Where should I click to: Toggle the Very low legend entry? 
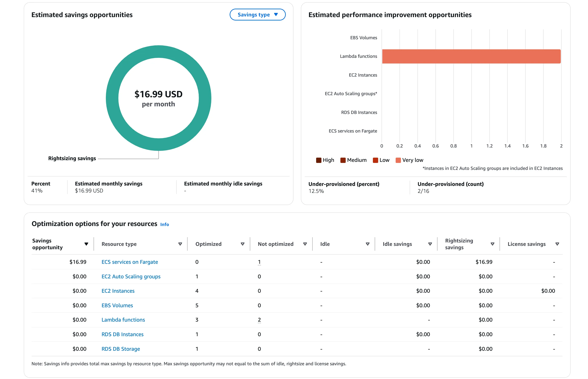click(x=409, y=160)
